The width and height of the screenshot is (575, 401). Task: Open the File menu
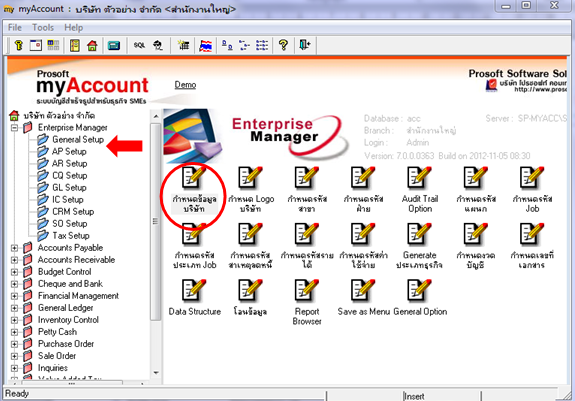tap(15, 27)
